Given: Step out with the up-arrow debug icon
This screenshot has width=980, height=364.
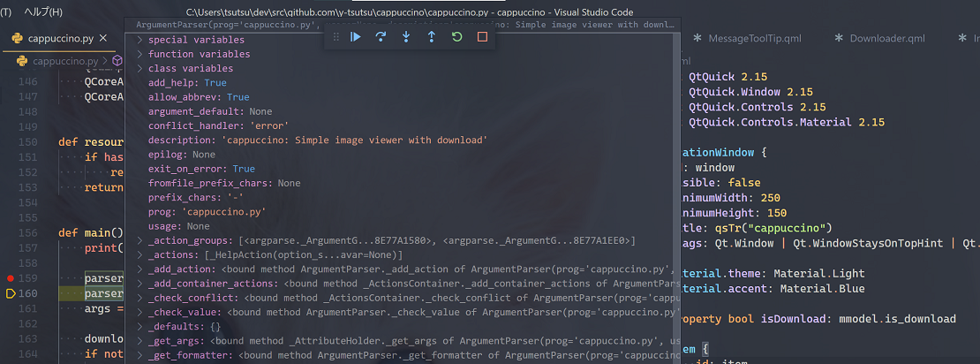Looking at the screenshot, I should point(431,37).
